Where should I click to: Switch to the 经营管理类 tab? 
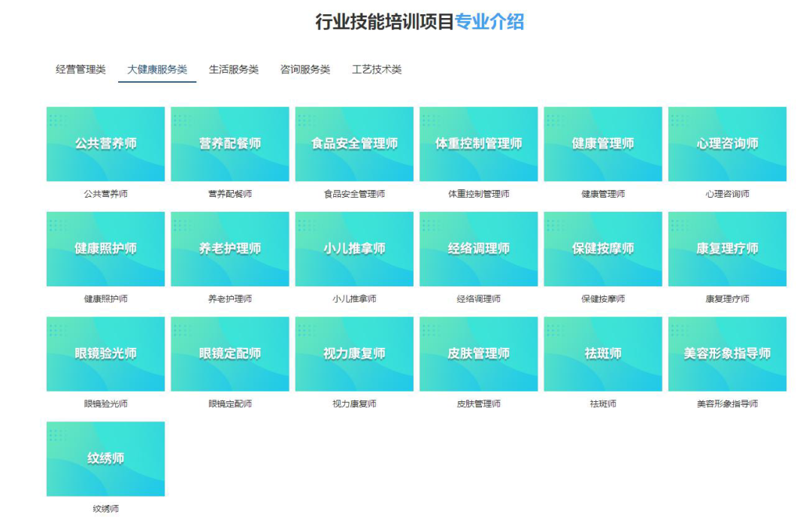[x=80, y=70]
